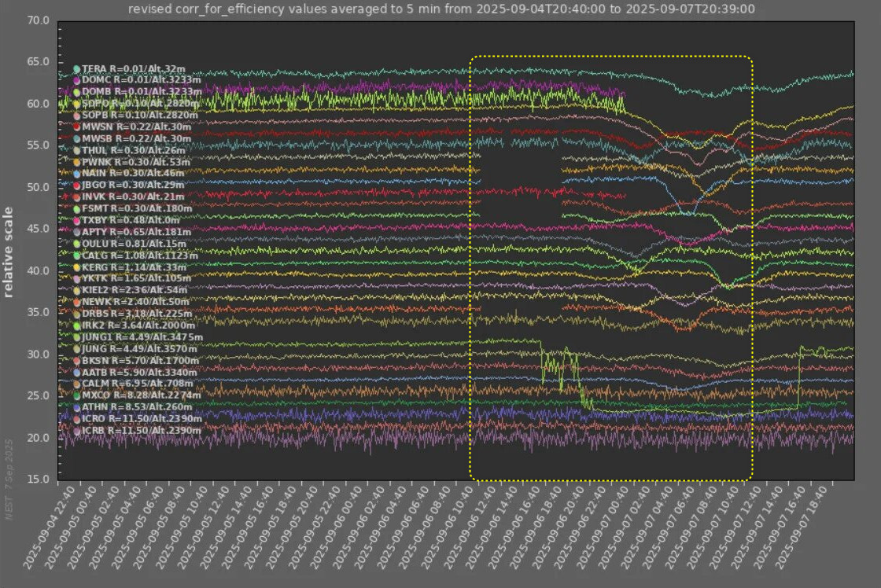
Task: Click the 15.0 y-axis tick label
Action: pos(39,479)
